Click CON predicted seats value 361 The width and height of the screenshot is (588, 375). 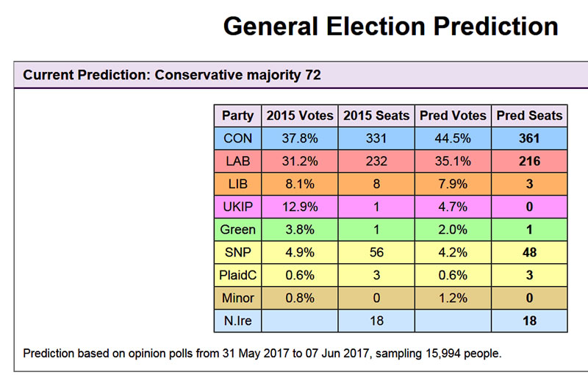click(529, 138)
